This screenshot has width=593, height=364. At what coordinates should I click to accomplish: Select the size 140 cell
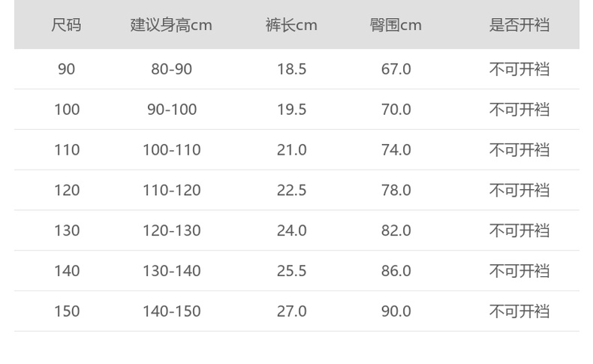point(66,271)
